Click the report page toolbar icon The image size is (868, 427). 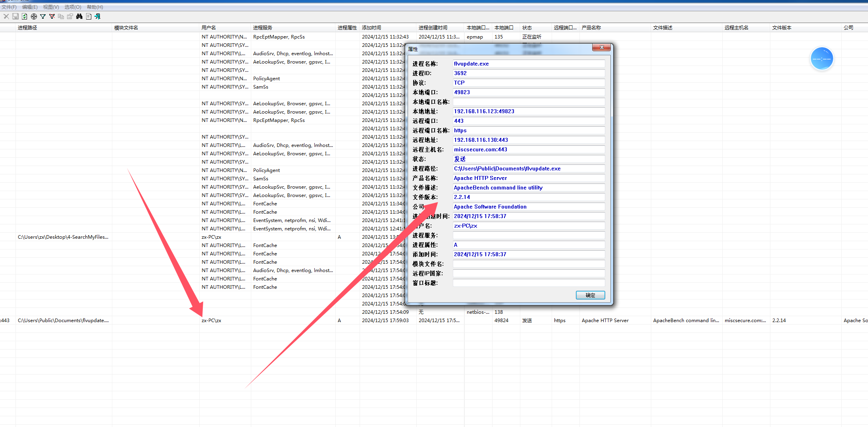[89, 16]
